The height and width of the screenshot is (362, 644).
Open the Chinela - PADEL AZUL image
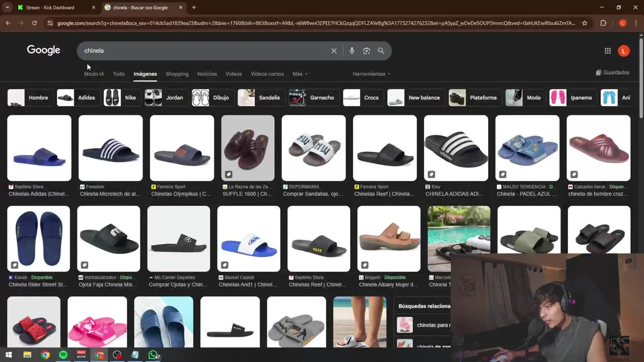(x=527, y=148)
